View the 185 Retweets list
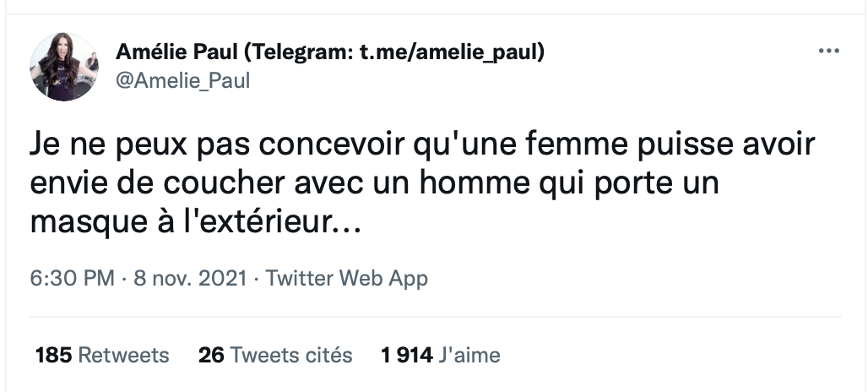 coord(102,355)
